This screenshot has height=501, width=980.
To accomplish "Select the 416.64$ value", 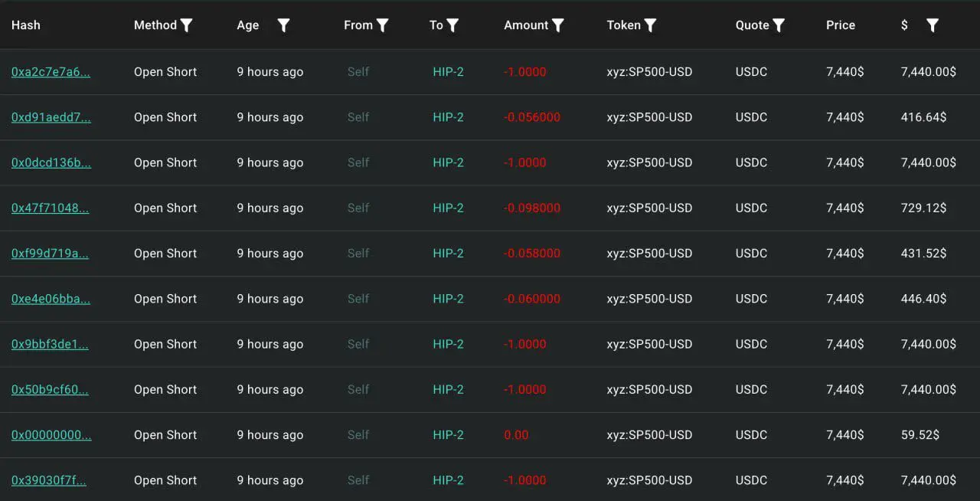I will pyautogui.click(x=923, y=117).
